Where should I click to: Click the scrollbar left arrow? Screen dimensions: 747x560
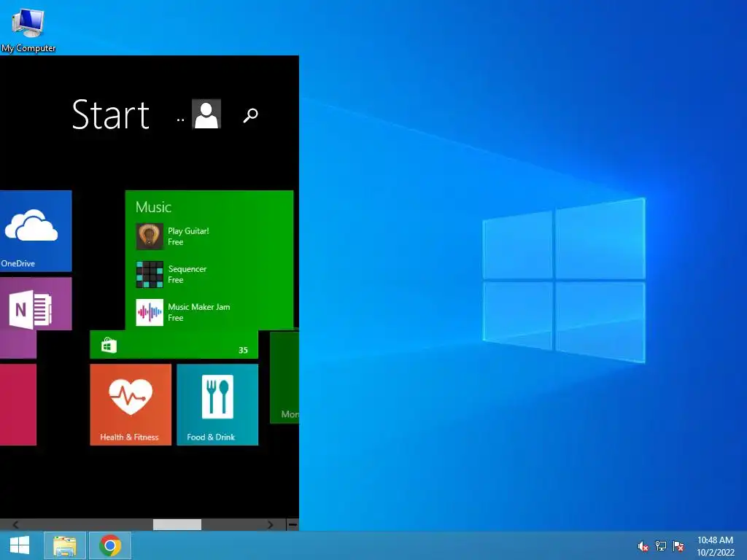coord(15,525)
